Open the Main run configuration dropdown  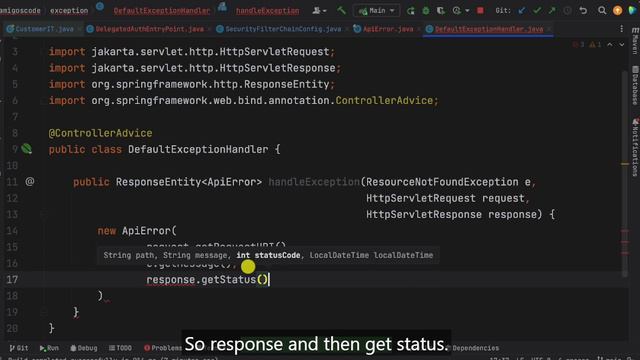coord(376,11)
